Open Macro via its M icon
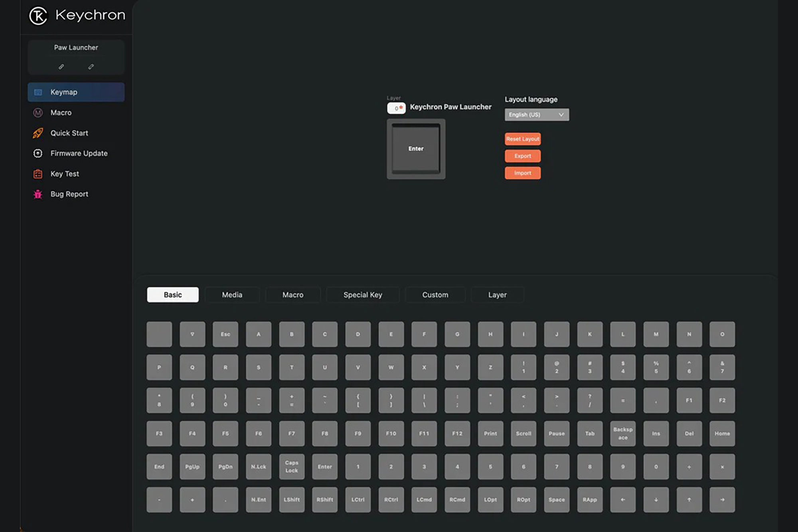Viewport: 798px width, 532px height. [x=38, y=113]
